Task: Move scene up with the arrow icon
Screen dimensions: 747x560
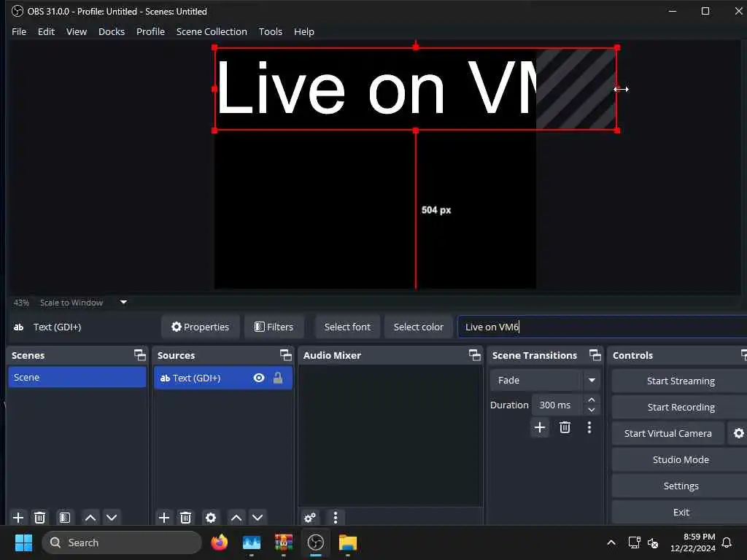Action: click(90, 518)
